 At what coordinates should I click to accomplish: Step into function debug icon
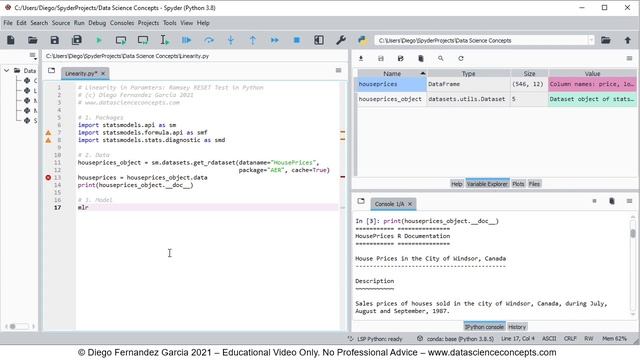[231, 40]
